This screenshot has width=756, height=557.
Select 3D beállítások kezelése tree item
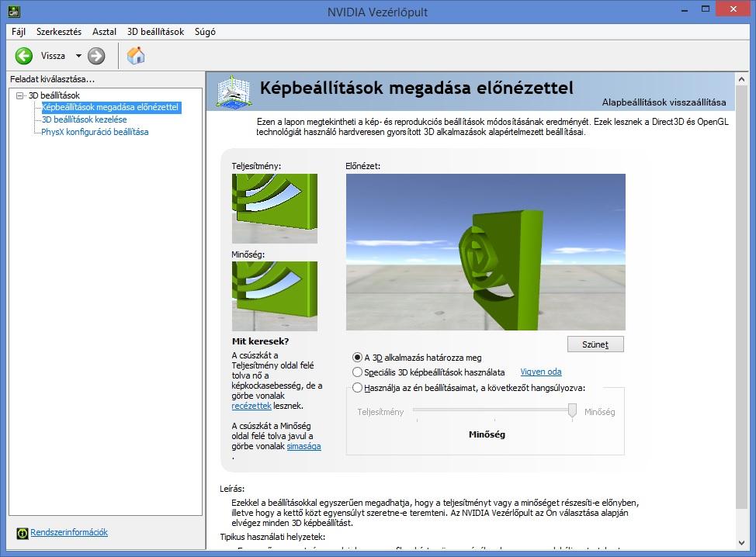click(85, 119)
